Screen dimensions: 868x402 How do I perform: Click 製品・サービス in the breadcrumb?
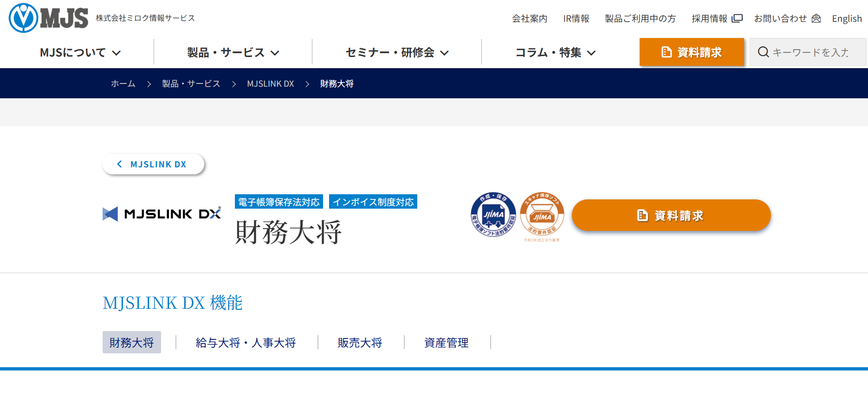[x=191, y=83]
